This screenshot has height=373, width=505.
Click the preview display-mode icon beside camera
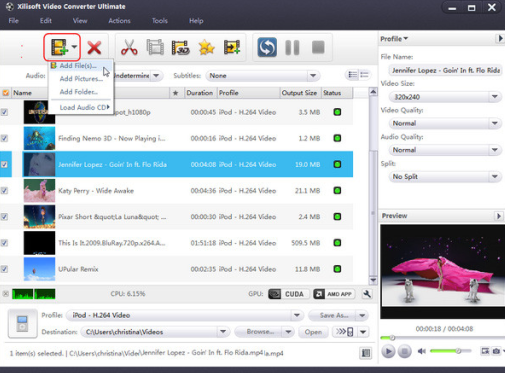pos(485,351)
